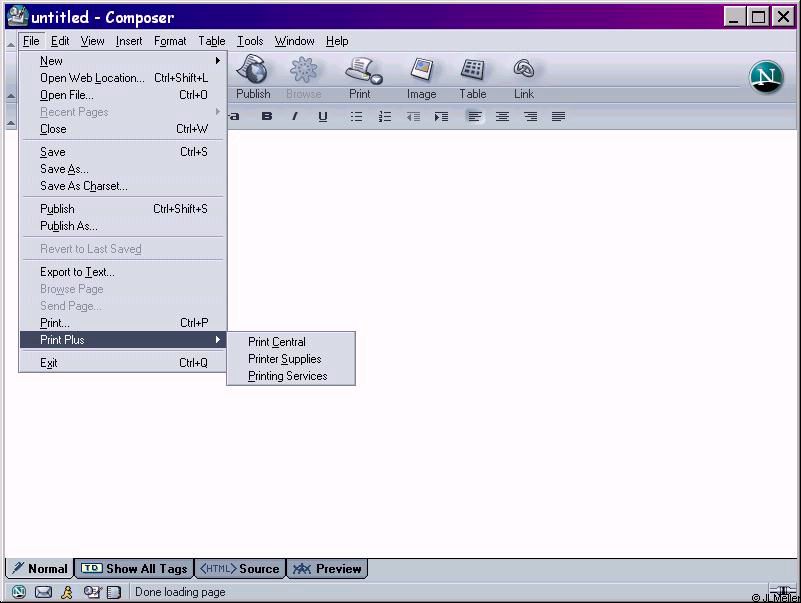Select Save As Charset... entry
Image resolution: width=801 pixels, height=603 pixels.
click(x=123, y=186)
